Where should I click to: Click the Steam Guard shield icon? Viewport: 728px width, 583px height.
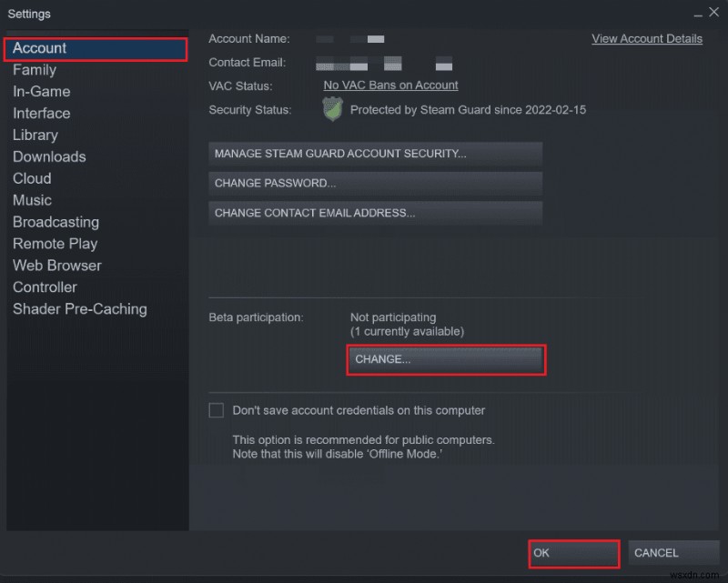tap(332, 109)
